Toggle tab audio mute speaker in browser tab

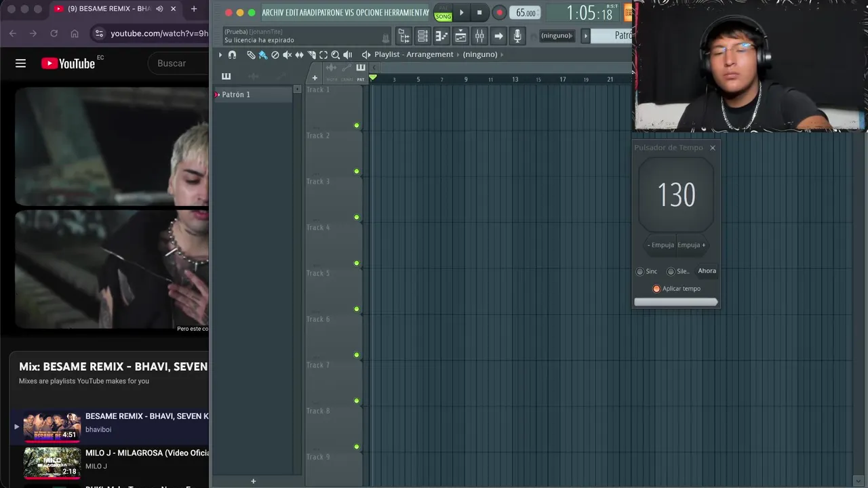coord(159,9)
